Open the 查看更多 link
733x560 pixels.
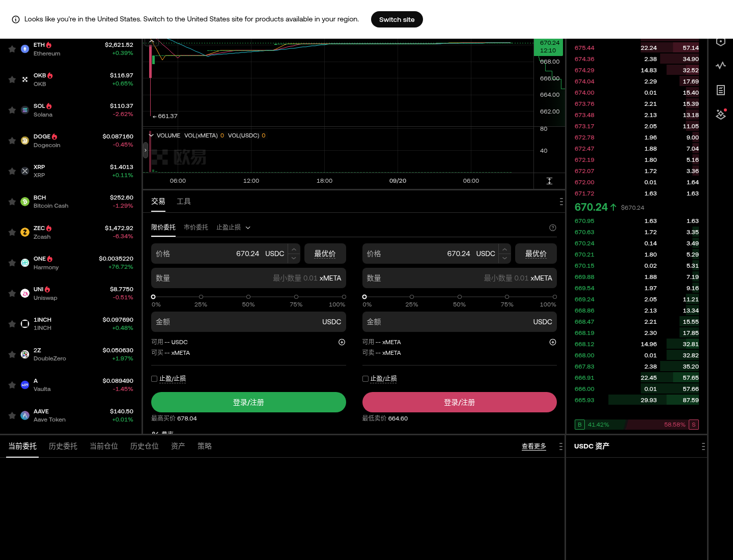click(534, 446)
